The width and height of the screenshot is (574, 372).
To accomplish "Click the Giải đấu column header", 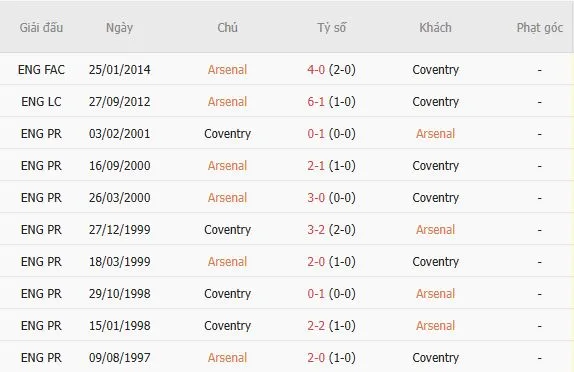I will tap(41, 28).
